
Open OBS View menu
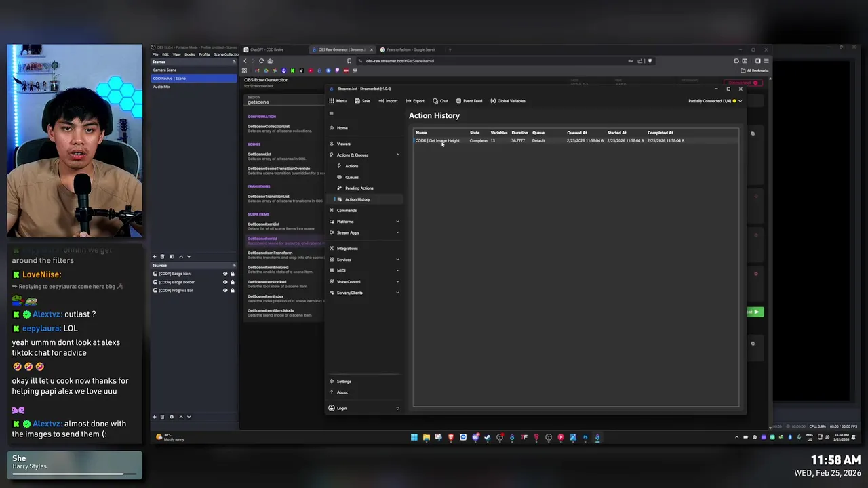tap(176, 54)
